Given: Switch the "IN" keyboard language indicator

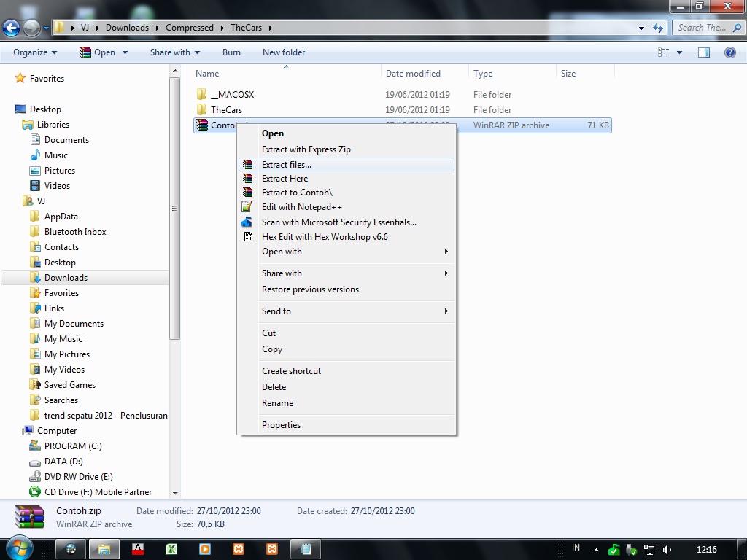Looking at the screenshot, I should pos(575,548).
